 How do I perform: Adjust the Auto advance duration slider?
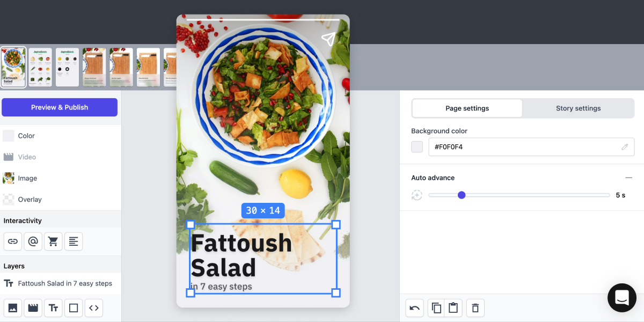[x=462, y=195]
